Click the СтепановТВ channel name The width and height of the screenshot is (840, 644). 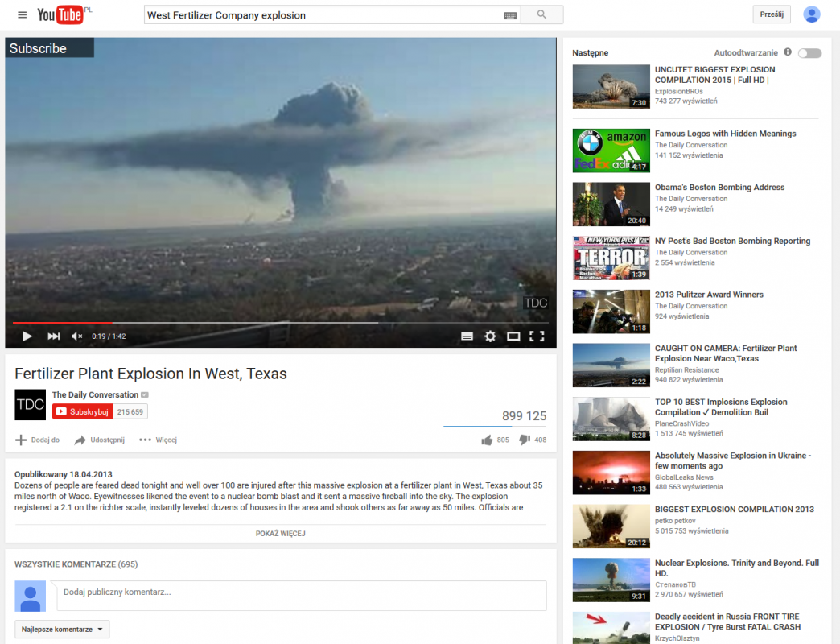[x=675, y=585]
